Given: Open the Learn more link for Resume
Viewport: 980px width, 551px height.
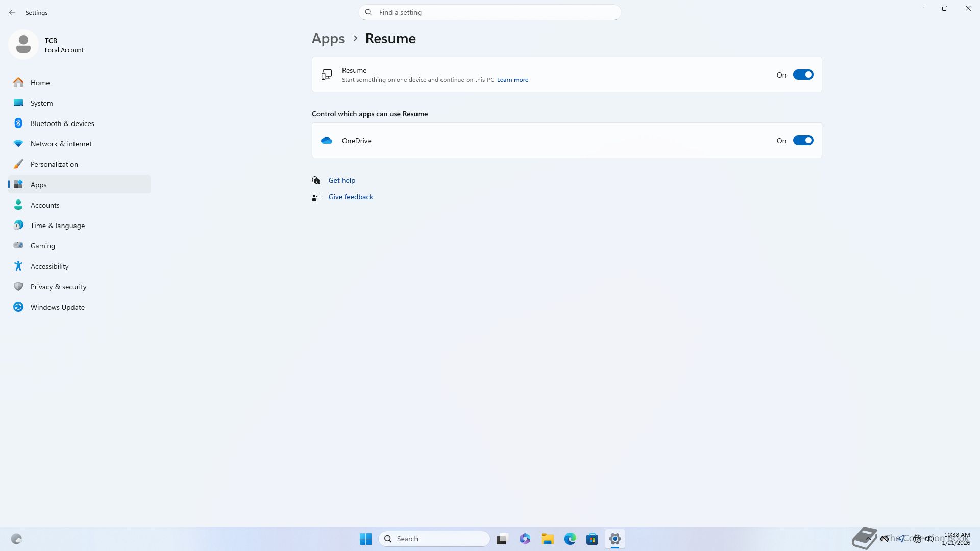Looking at the screenshot, I should click(x=512, y=80).
